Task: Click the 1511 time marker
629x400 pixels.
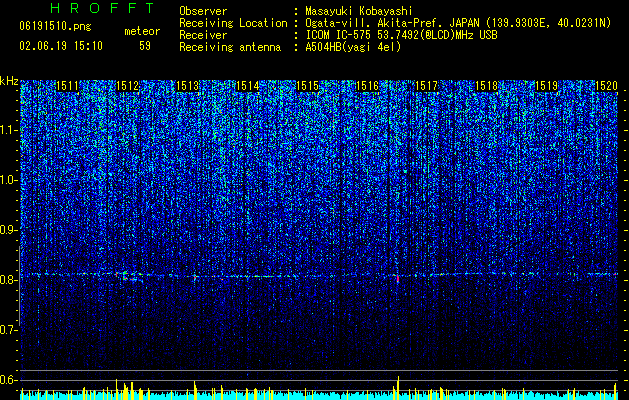Action: coord(67,85)
